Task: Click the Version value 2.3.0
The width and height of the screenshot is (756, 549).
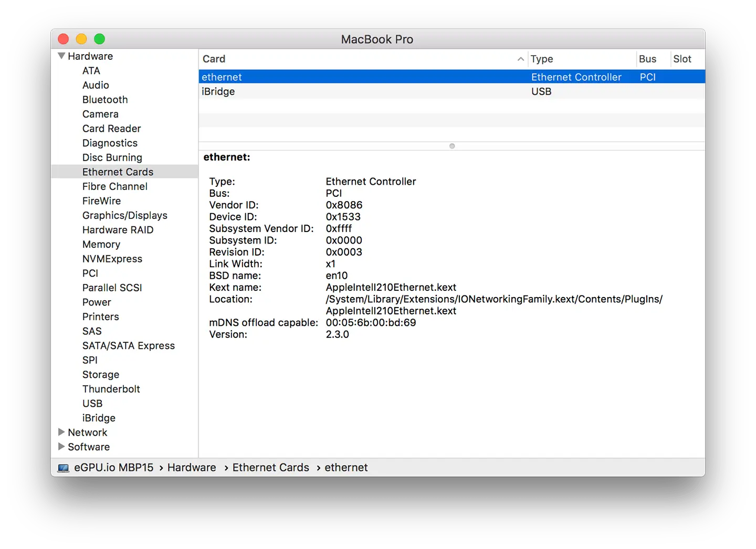Action: [337, 334]
